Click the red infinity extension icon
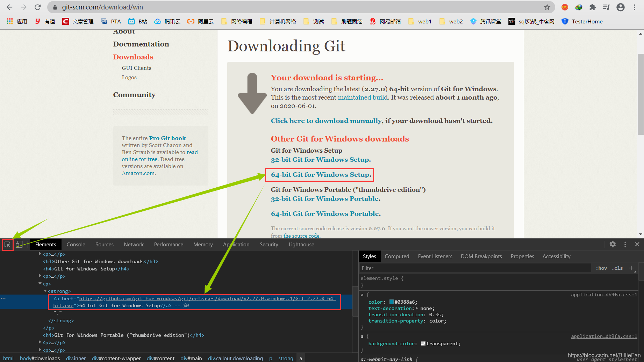This screenshot has height=362, width=644. point(565,7)
